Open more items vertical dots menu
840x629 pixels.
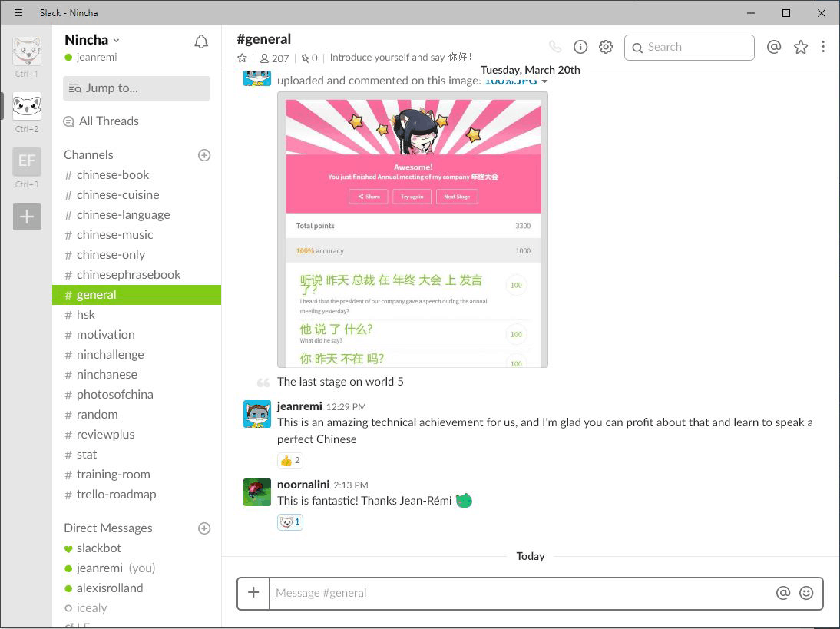(x=823, y=47)
